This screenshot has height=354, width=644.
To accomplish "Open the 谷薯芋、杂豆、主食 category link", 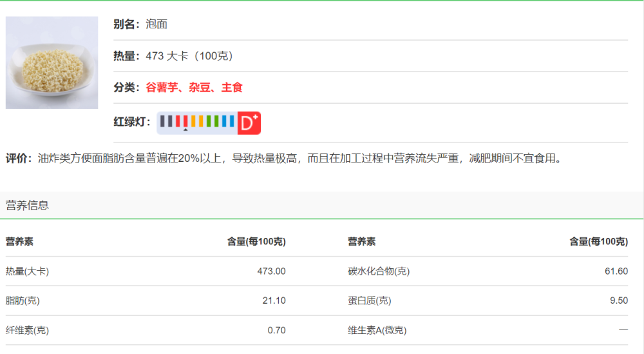I will click(x=194, y=88).
